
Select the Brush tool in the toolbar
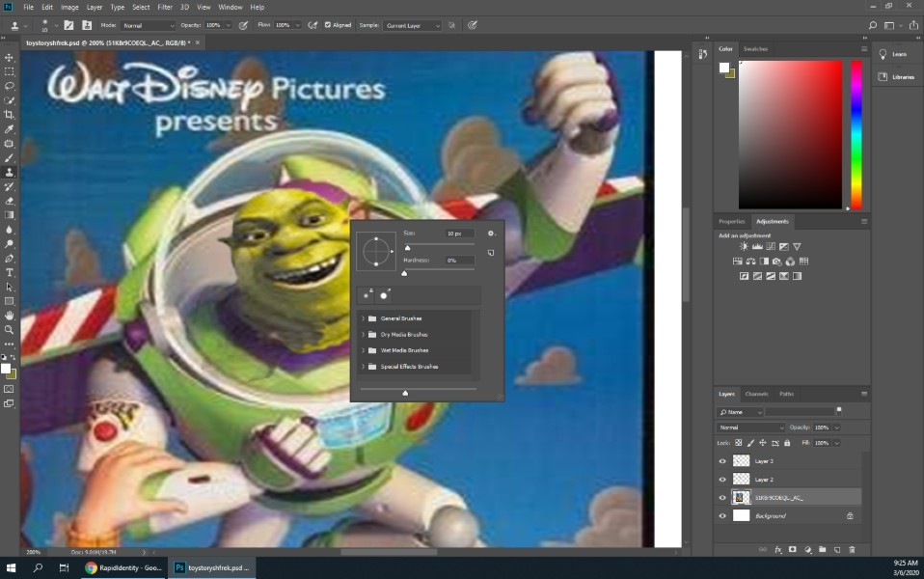[9, 158]
